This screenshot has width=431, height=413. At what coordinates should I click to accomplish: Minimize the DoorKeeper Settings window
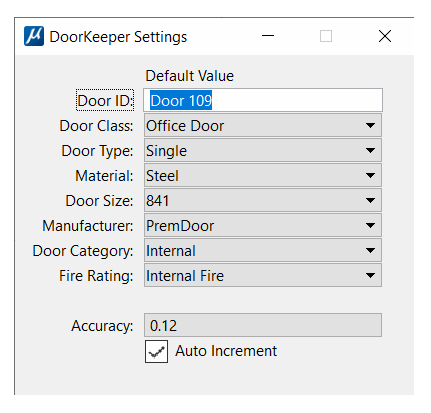point(268,36)
